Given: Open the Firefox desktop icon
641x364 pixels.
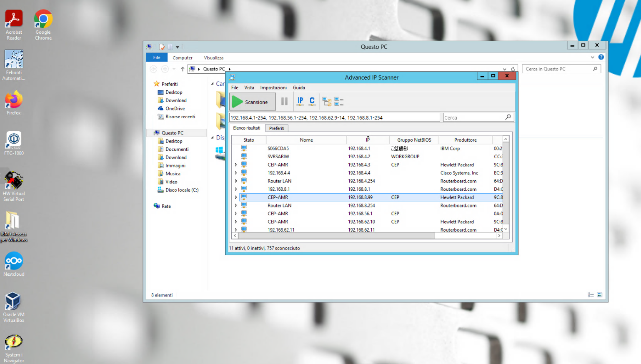Looking at the screenshot, I should [x=14, y=103].
